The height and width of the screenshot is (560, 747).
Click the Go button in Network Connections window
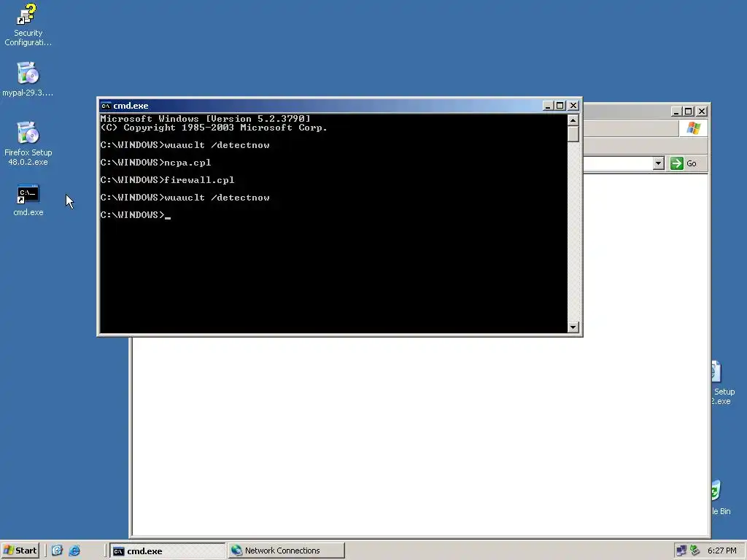[x=684, y=163]
